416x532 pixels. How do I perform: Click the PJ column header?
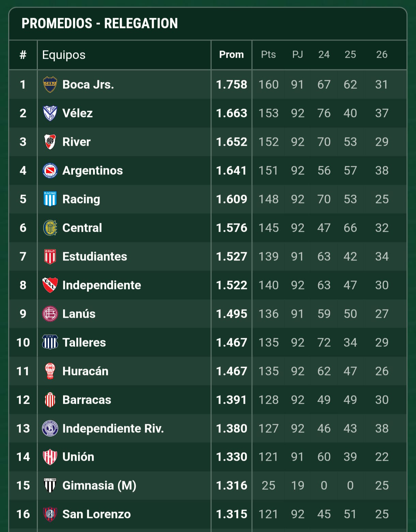(x=297, y=55)
